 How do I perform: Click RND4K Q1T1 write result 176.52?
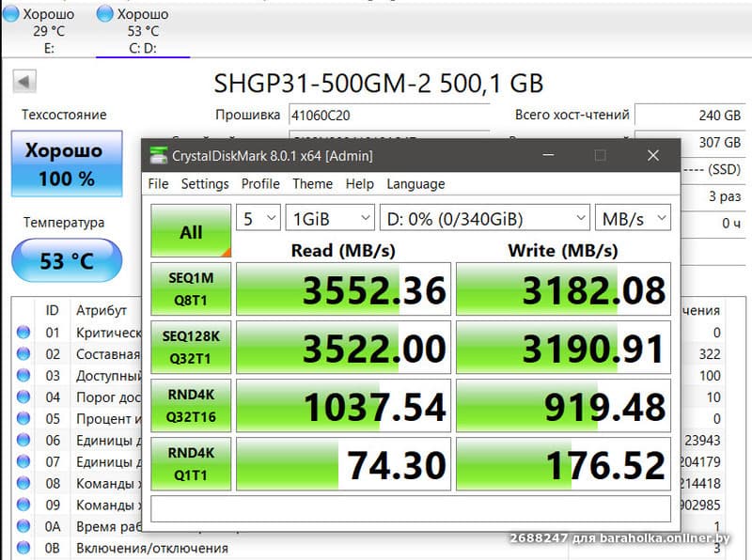(563, 464)
